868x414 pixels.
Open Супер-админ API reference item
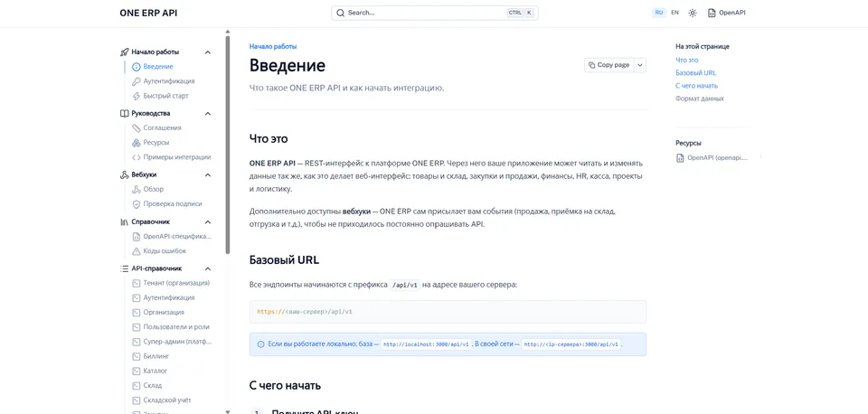(177, 342)
